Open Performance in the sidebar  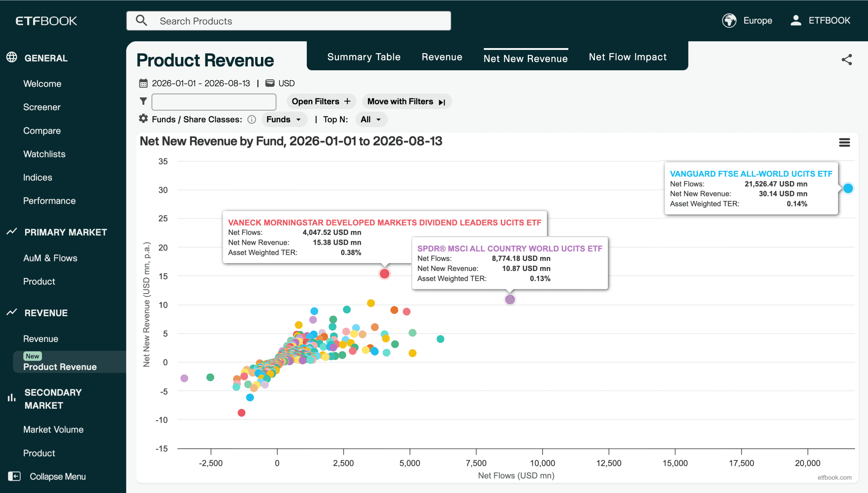click(49, 201)
